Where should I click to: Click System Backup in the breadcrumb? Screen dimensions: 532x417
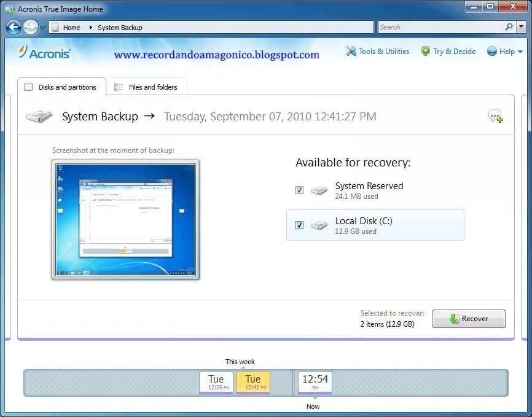click(120, 28)
